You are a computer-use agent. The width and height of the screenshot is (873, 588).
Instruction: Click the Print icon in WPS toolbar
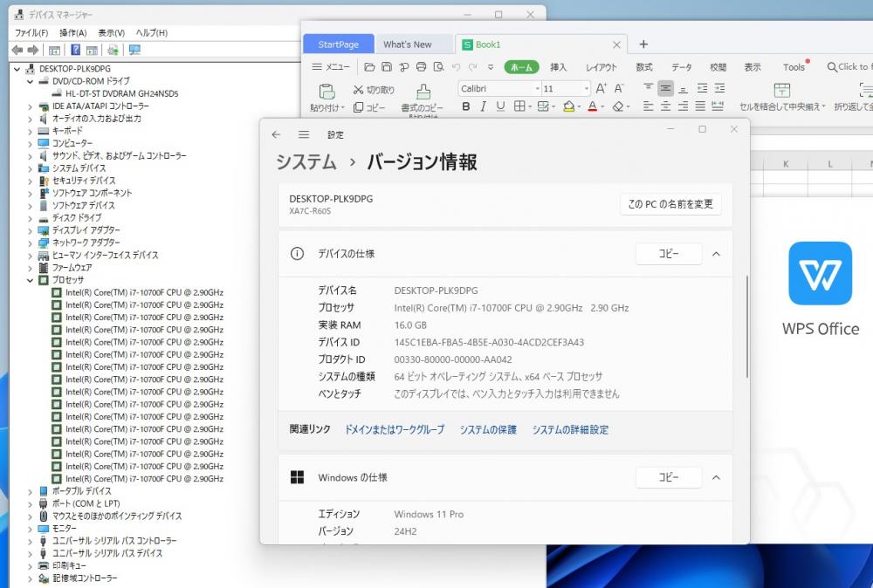[x=421, y=67]
